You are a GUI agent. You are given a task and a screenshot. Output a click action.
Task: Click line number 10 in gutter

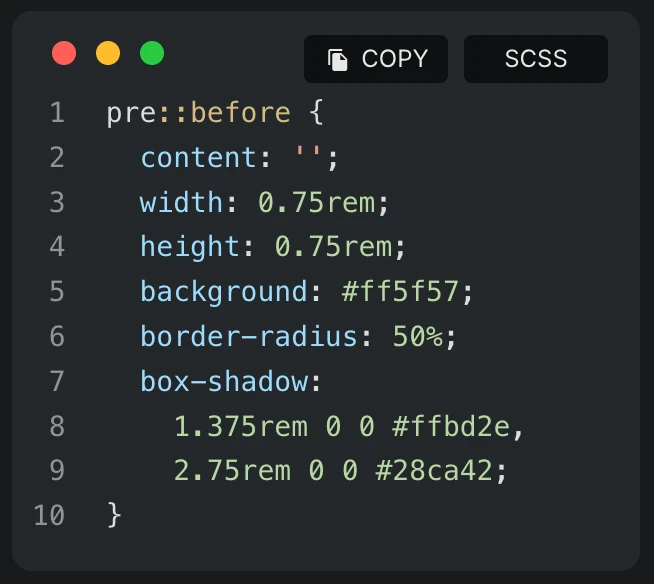click(49, 515)
